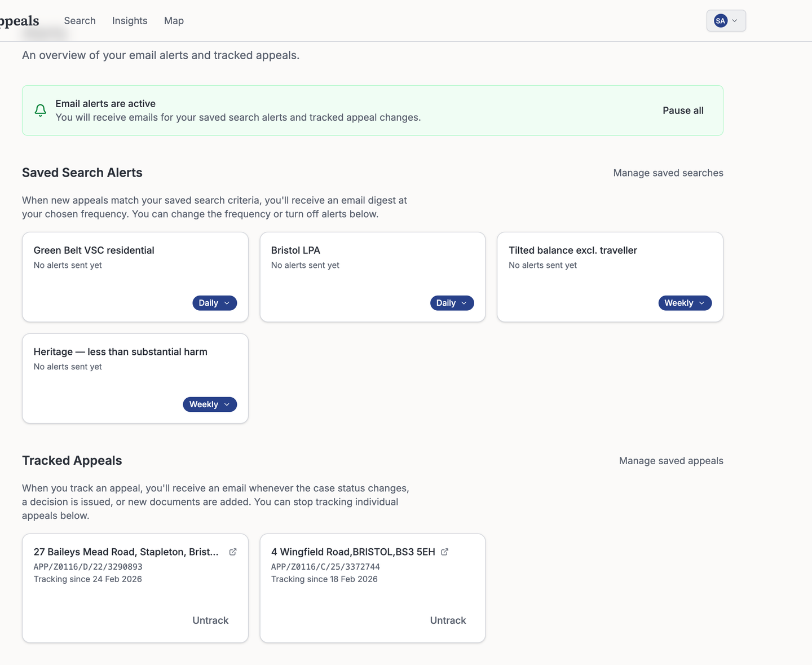Change frequency for Green Belt VSC residential alert

pos(214,303)
